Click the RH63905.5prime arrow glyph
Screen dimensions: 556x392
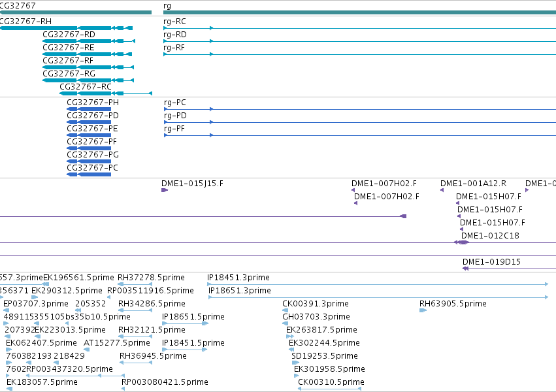(423, 310)
